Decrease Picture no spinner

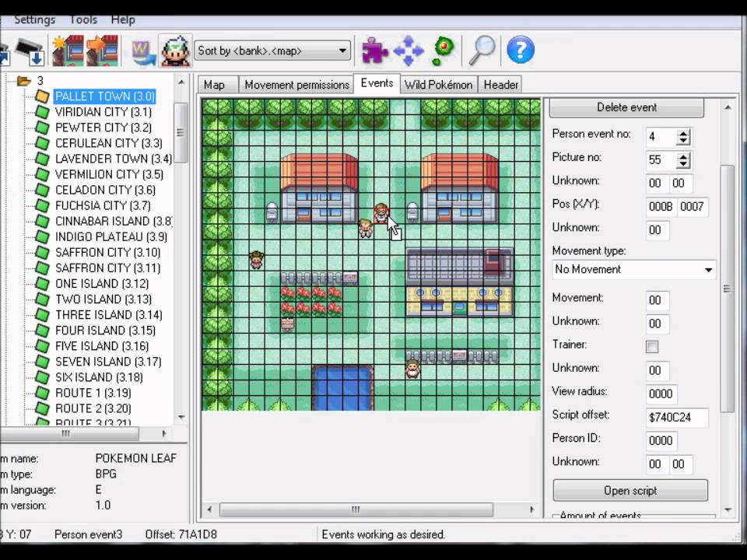pos(683,164)
